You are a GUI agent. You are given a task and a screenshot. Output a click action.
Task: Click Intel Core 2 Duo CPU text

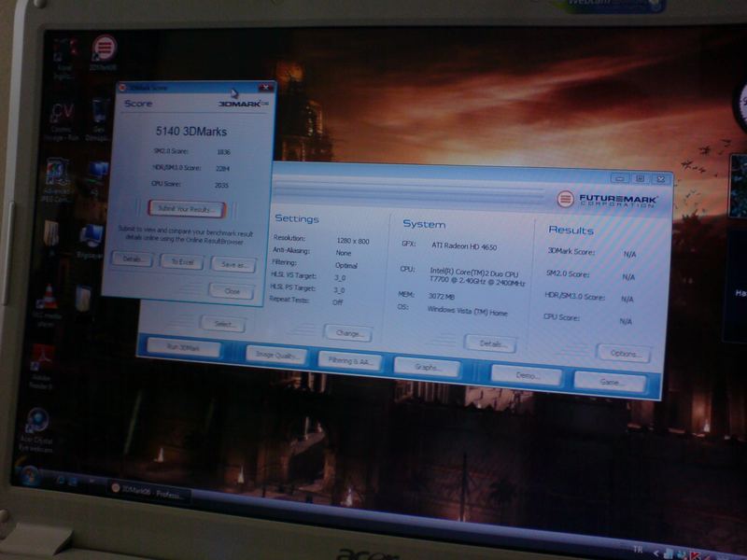pyautogui.click(x=477, y=277)
